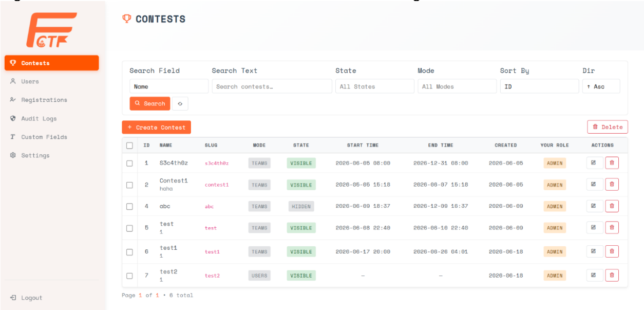Click the edit icon for S3c4th0z contest

click(x=594, y=163)
